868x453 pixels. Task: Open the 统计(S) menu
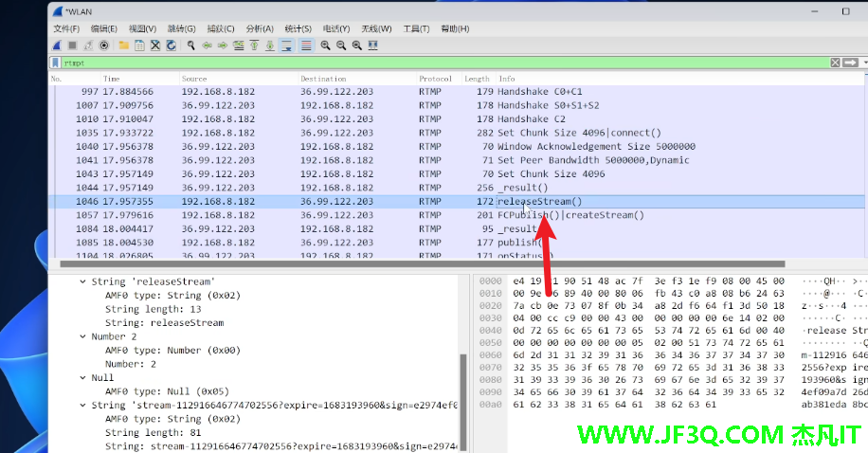point(298,28)
